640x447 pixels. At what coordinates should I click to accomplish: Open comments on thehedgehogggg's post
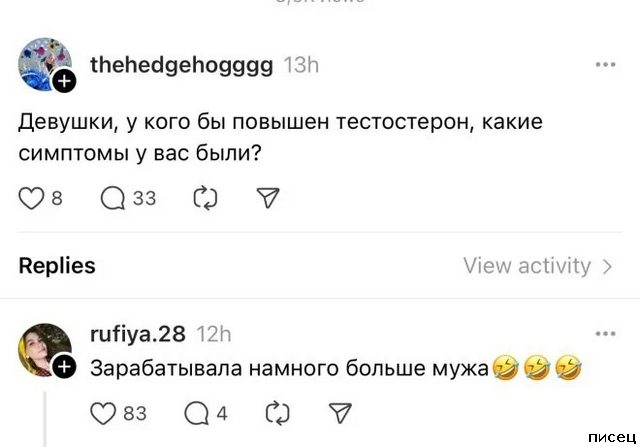coord(114,198)
